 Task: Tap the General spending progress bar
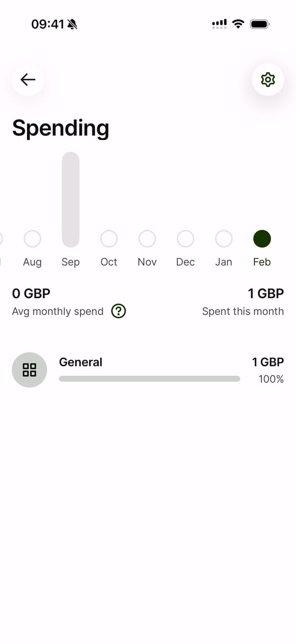coord(149,379)
